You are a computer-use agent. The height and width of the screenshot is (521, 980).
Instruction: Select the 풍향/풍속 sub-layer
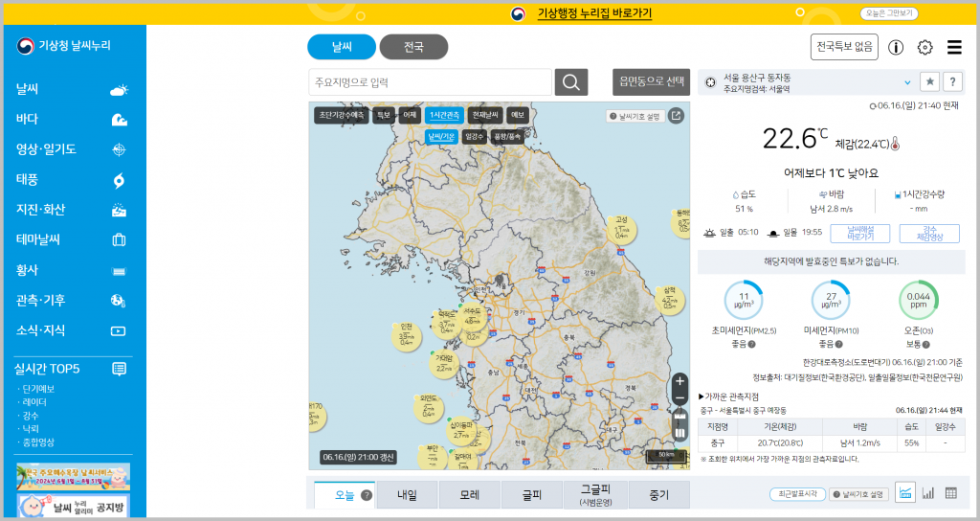point(507,137)
